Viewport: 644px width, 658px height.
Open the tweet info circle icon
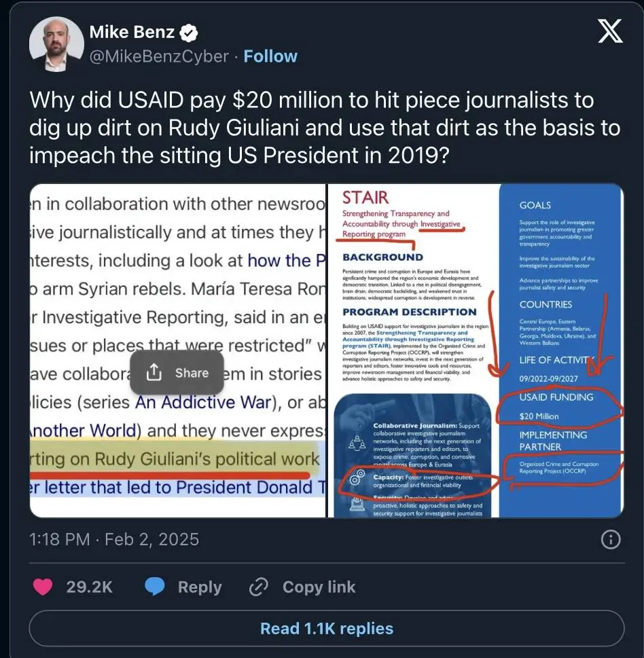coord(611,540)
